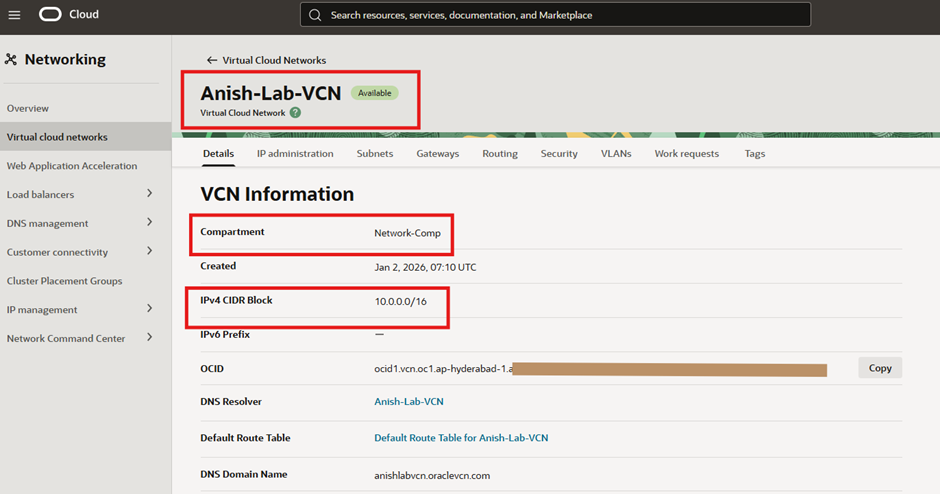This screenshot has height=494, width=940.
Task: Expand the DNS management section
Action: click(149, 223)
